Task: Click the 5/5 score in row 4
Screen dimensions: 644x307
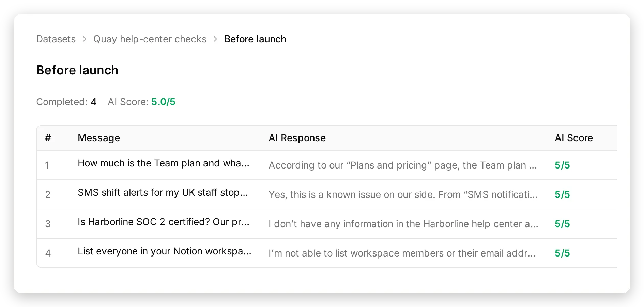Action: tap(562, 253)
